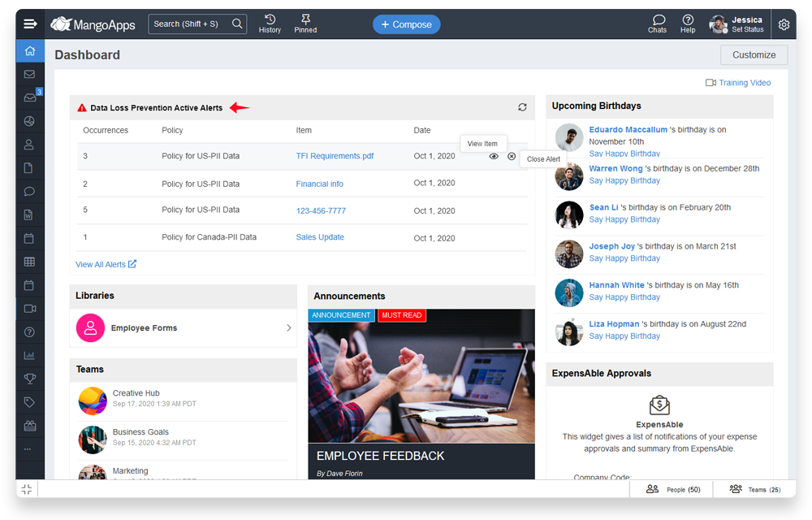
Task: Open the inbox tray with badge 3
Action: 31,97
